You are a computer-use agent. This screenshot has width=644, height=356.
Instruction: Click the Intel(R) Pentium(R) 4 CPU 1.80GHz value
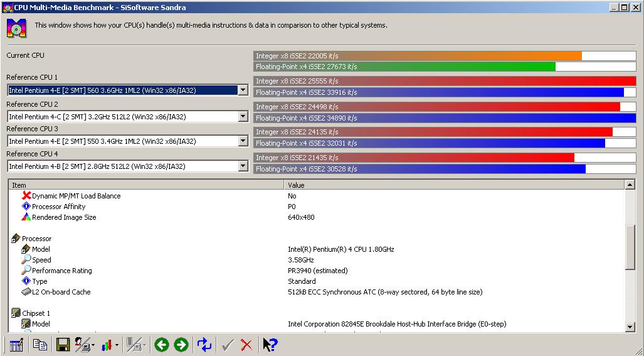341,249
